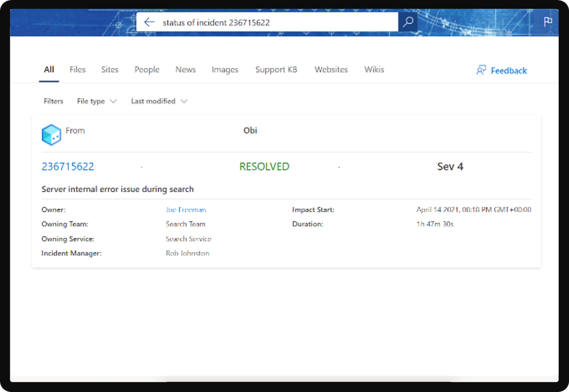Click the Search Service value

pos(189,239)
